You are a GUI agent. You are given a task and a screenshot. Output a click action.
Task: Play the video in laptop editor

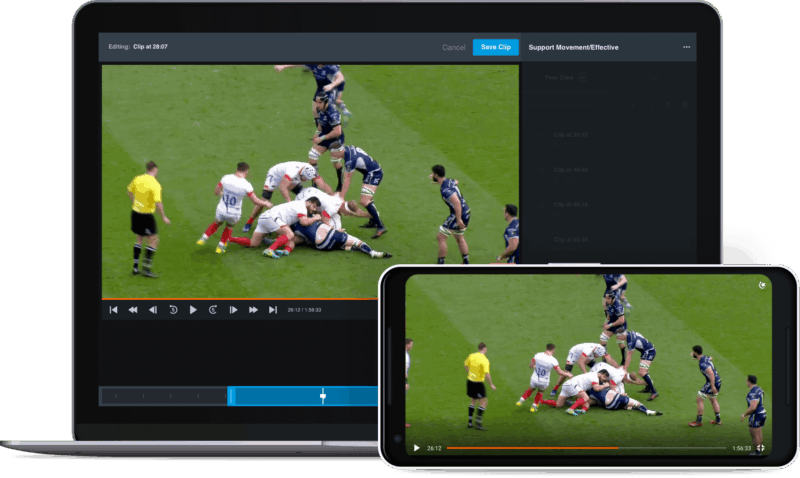[x=193, y=310]
